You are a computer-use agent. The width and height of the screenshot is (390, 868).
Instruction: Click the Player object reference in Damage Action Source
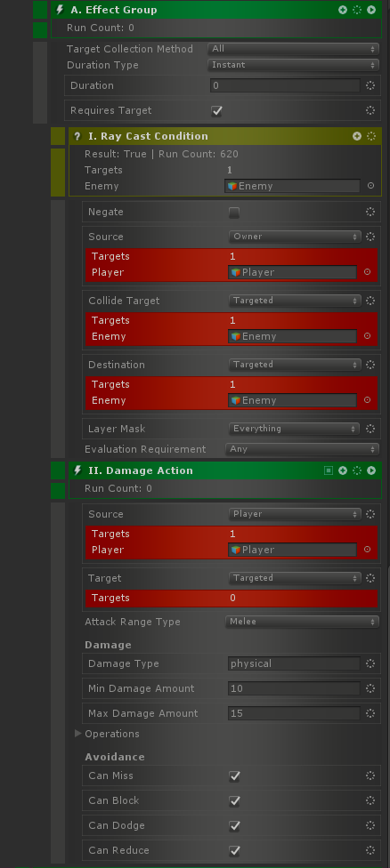point(292,550)
